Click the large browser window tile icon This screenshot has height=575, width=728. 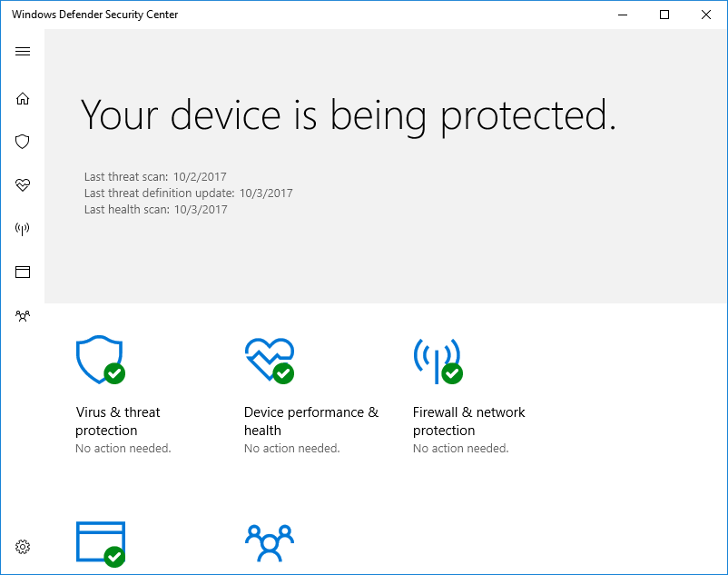100,544
